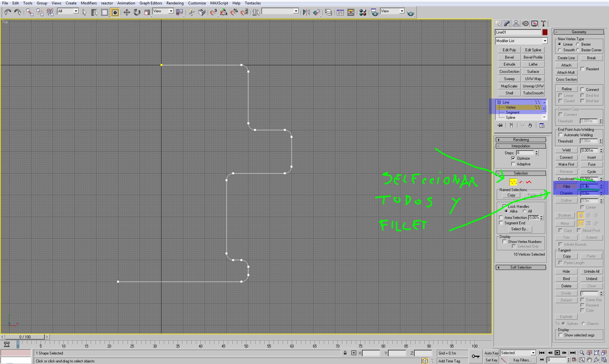Switch to the Modify panel tab

507,24
